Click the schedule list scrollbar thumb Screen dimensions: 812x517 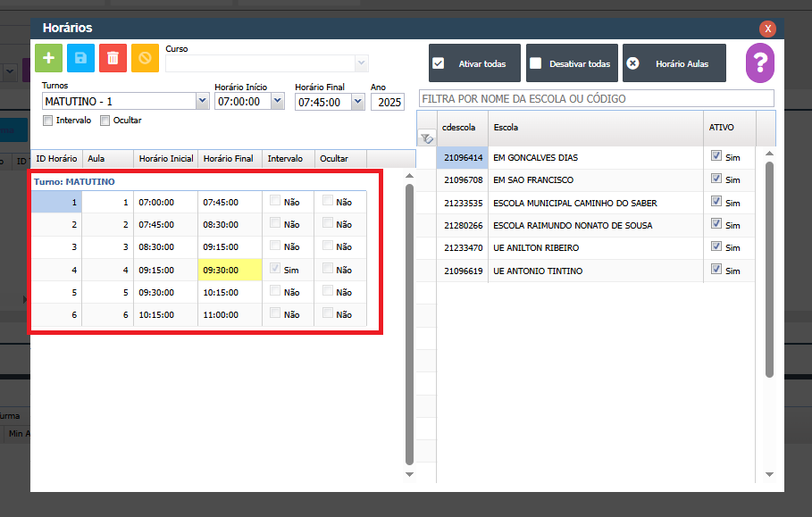pos(409,324)
